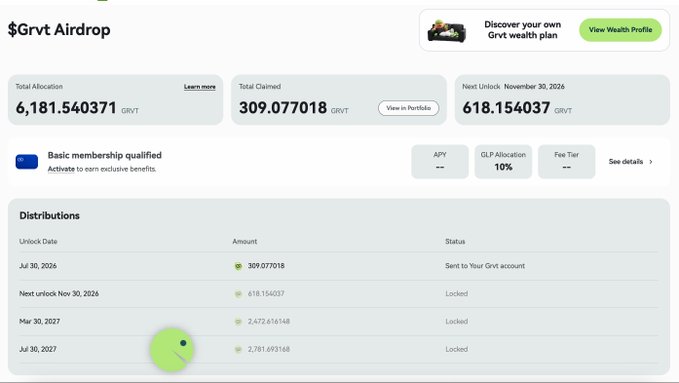
Task: Select the APY stat card
Action: pos(440,162)
